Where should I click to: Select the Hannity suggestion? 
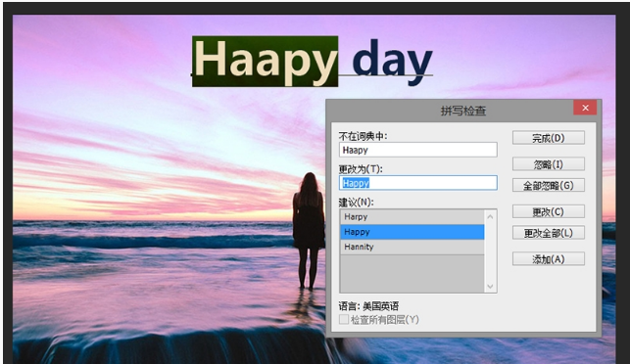coord(412,247)
